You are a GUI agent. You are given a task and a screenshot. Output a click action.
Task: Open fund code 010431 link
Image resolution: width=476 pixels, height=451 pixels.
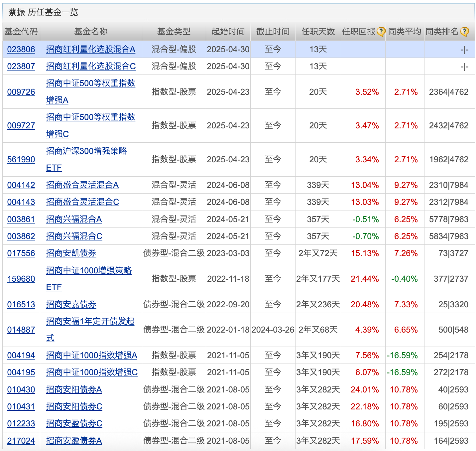point(21,407)
